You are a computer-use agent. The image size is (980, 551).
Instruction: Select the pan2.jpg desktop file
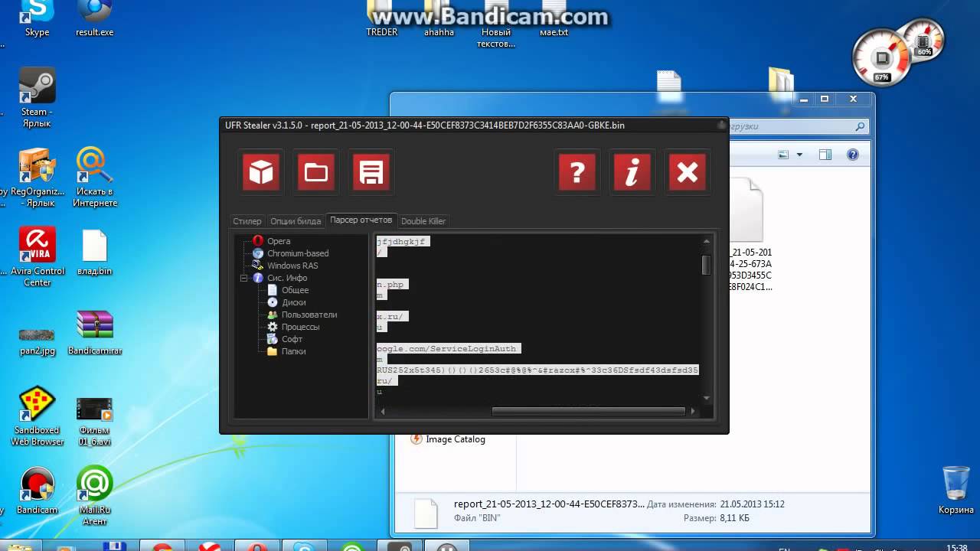(37, 341)
